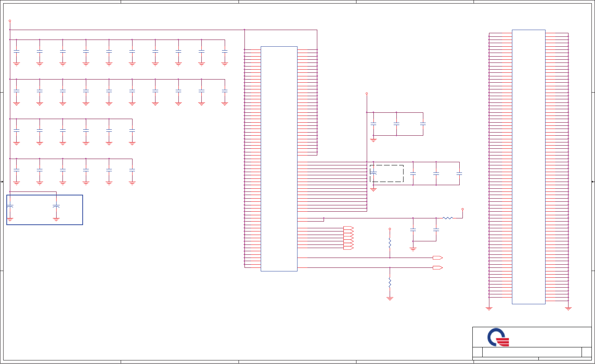Select the off-page port on the pull-down resistor's net

click(x=438, y=268)
